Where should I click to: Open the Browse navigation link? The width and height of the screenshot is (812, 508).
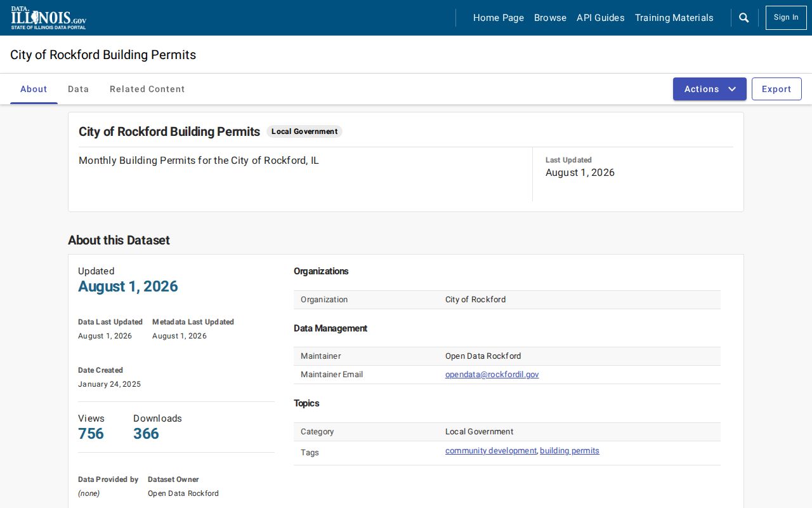550,18
